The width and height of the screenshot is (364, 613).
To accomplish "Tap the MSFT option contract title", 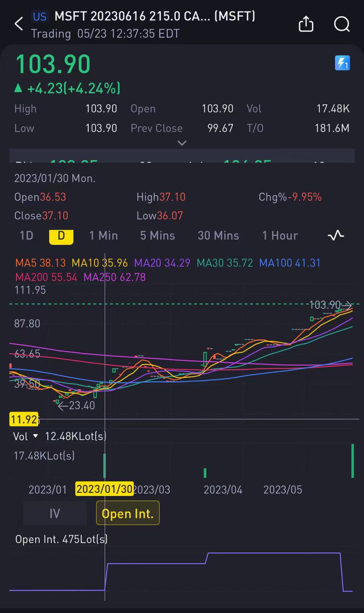I will (x=155, y=16).
